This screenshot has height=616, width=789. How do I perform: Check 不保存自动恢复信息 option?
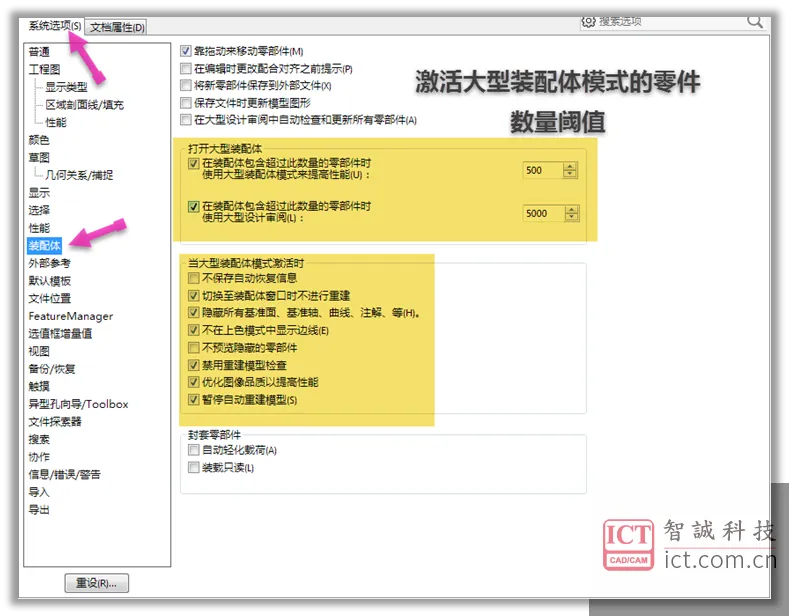click(x=193, y=278)
